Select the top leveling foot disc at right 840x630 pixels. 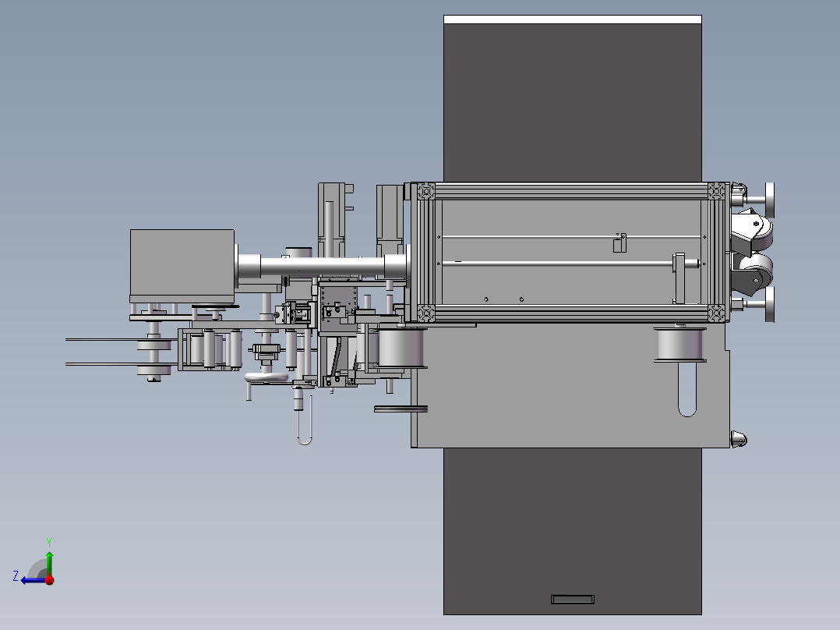[x=770, y=200]
